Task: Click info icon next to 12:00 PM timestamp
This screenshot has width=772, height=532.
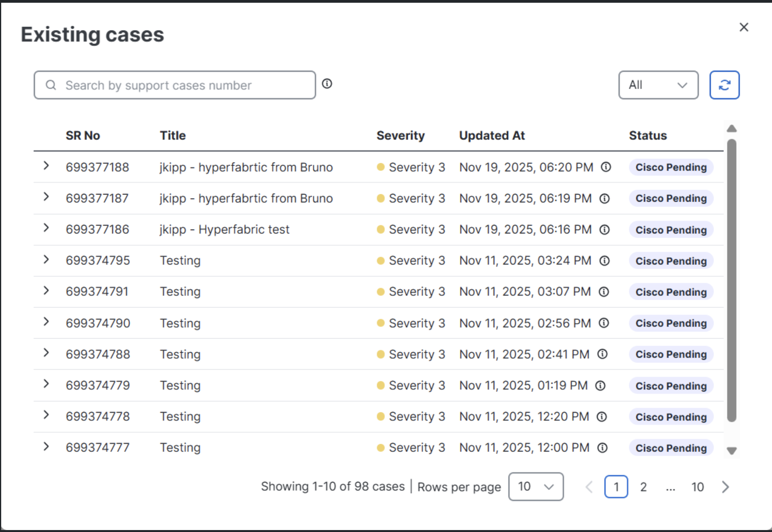Action: 602,448
